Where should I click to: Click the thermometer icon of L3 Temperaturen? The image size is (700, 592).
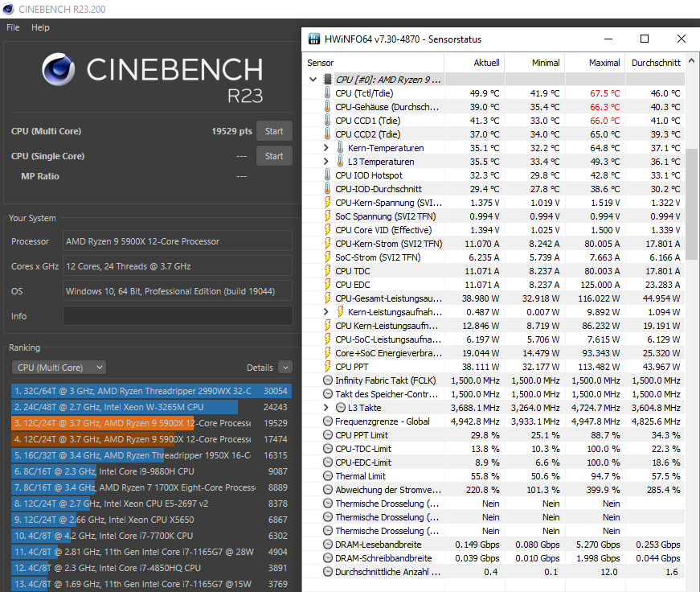(x=340, y=162)
